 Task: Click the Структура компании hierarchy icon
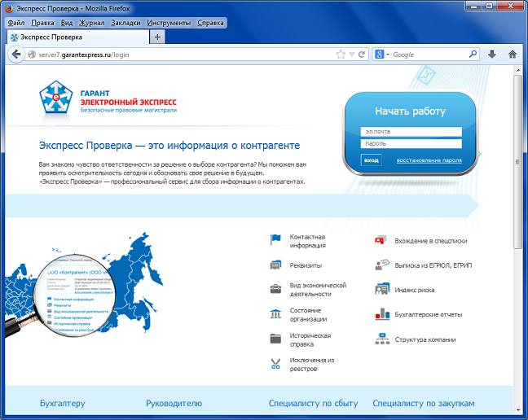tap(381, 339)
